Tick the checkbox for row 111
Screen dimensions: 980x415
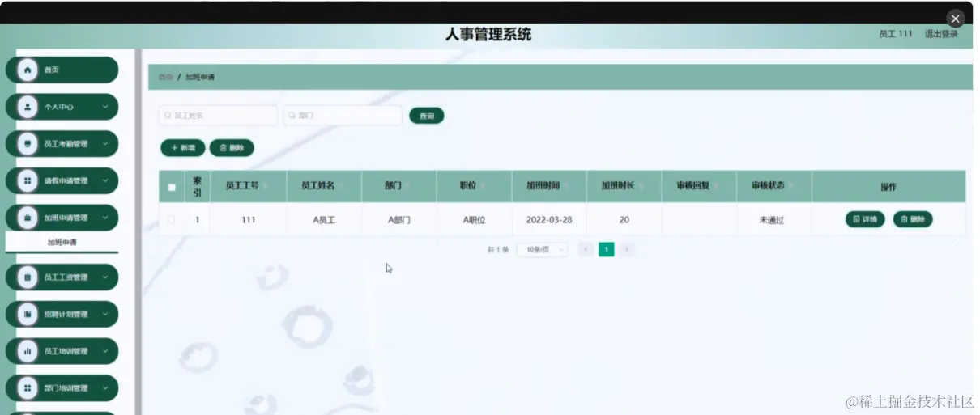coord(172,220)
